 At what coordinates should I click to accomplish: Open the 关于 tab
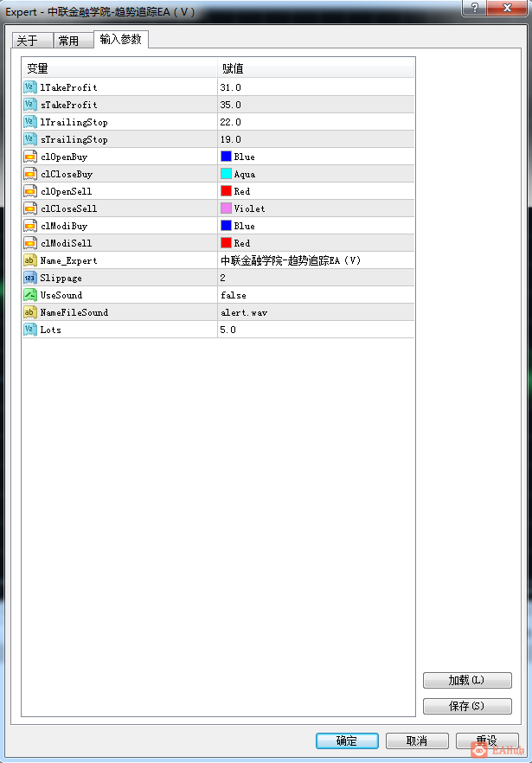pos(32,41)
